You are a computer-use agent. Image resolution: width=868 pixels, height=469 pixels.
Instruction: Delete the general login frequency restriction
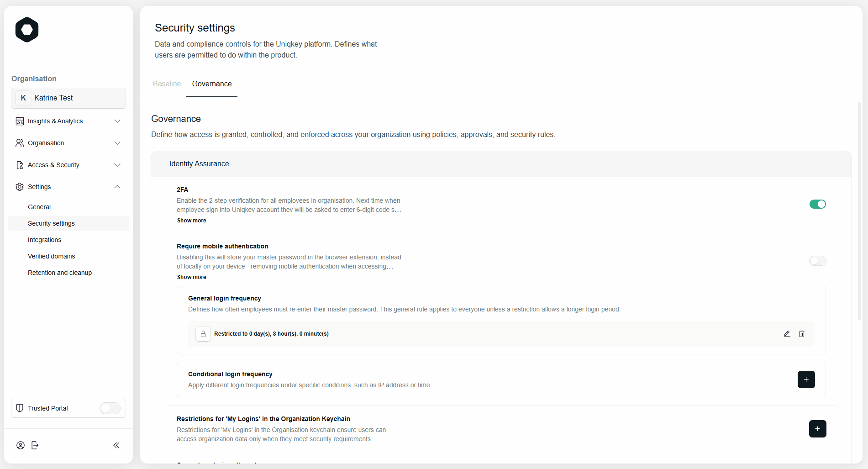(802, 334)
